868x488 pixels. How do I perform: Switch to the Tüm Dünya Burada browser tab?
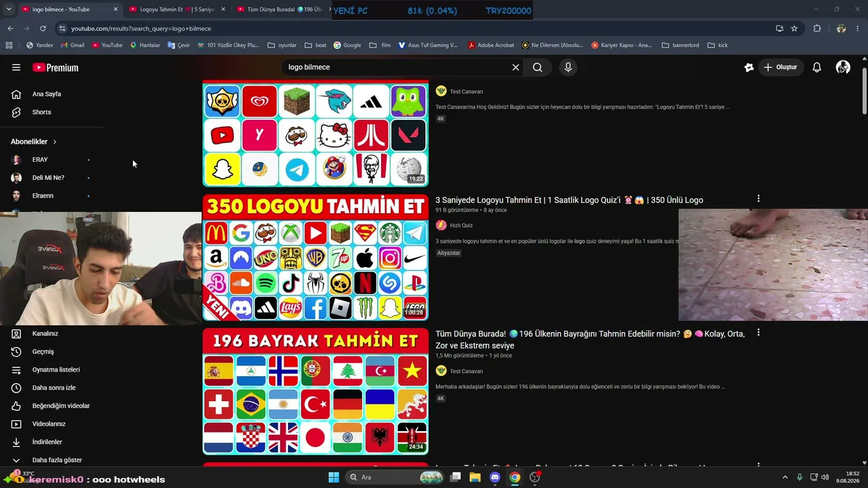tap(283, 9)
